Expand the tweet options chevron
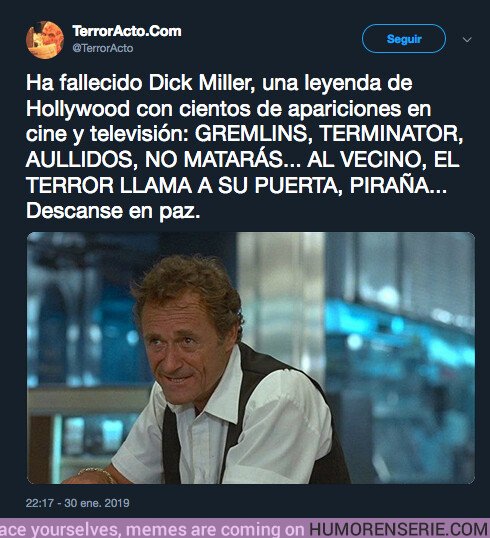Viewport: 490px width, 538px height. [x=467, y=39]
